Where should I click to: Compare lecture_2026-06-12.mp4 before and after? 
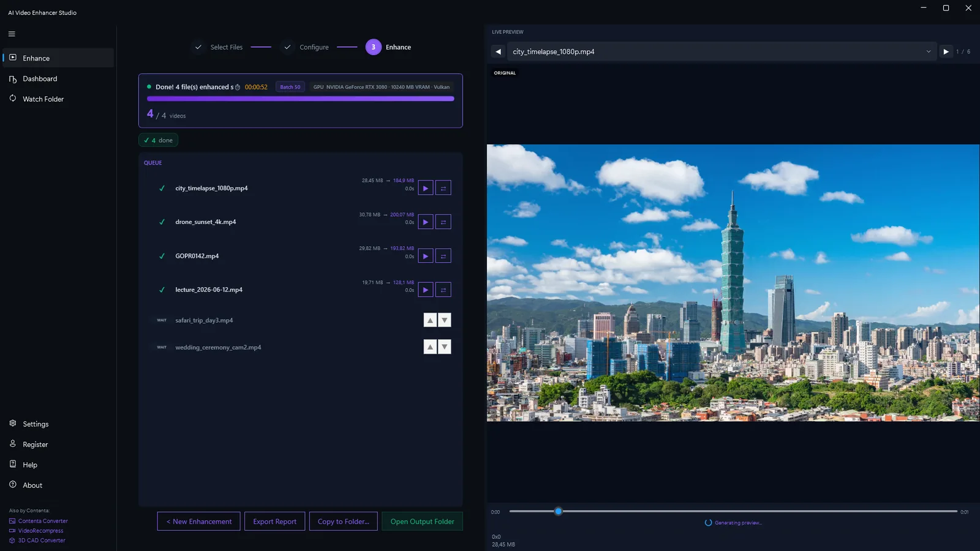pyautogui.click(x=443, y=290)
